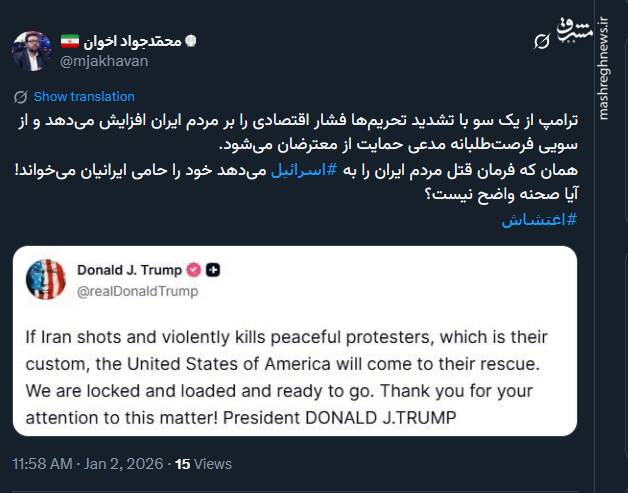This screenshot has height=493, width=628.
Task: Open the Donald J. Trump display name
Action: click(129, 270)
